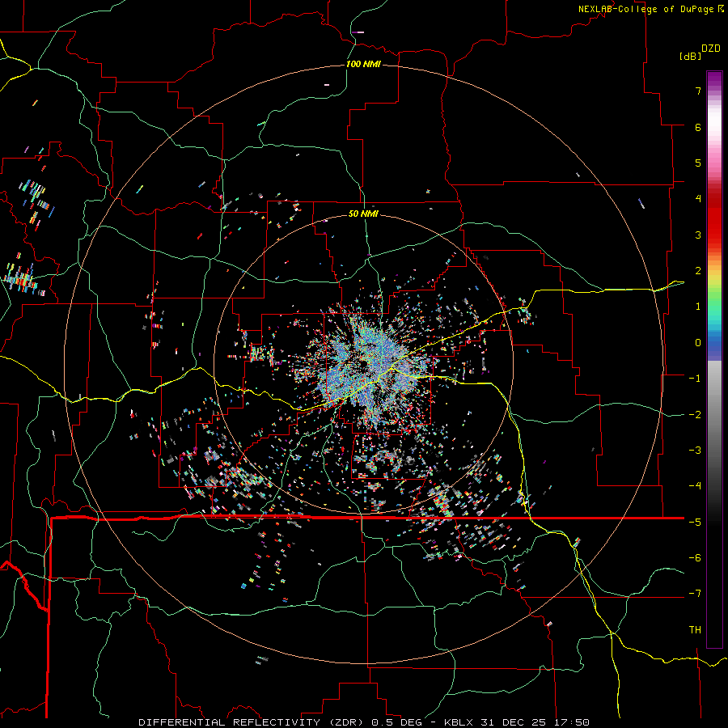
Task: Click the 5 value on the color scale
Action: (x=698, y=163)
